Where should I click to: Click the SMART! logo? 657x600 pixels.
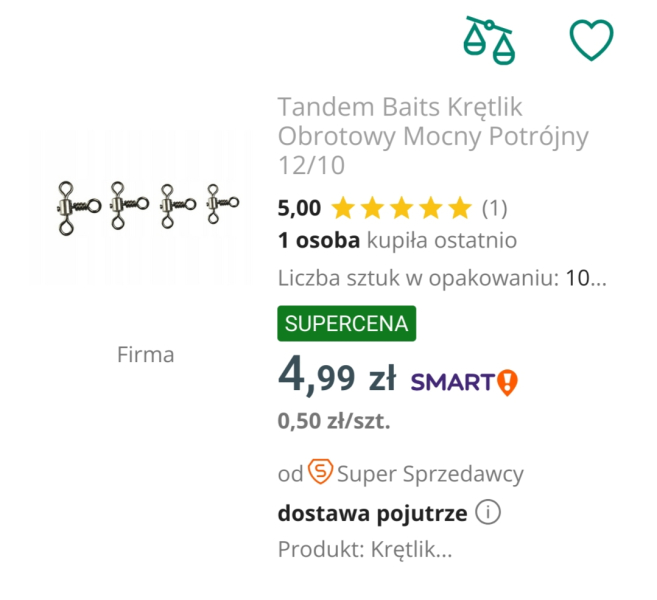tap(464, 381)
